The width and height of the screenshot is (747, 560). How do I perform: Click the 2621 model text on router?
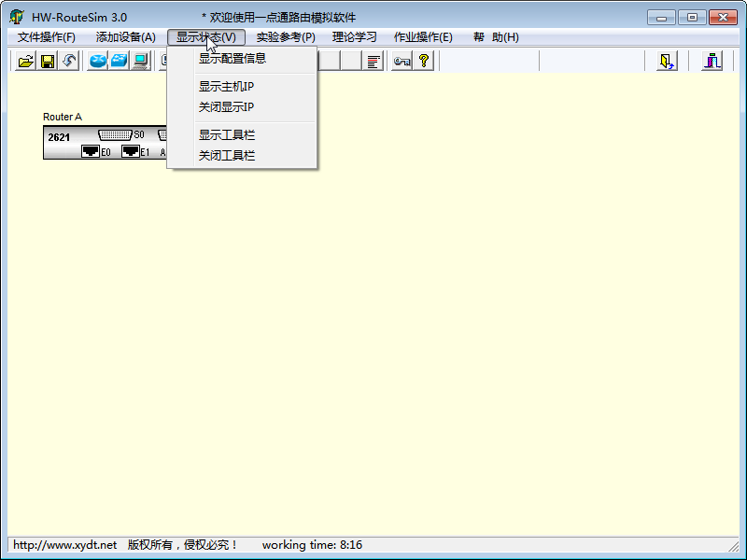click(x=59, y=137)
